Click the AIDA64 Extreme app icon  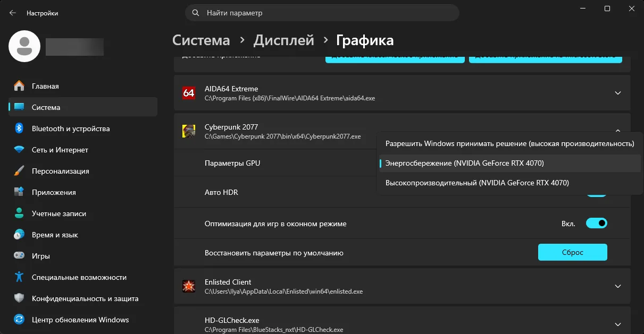click(x=189, y=93)
